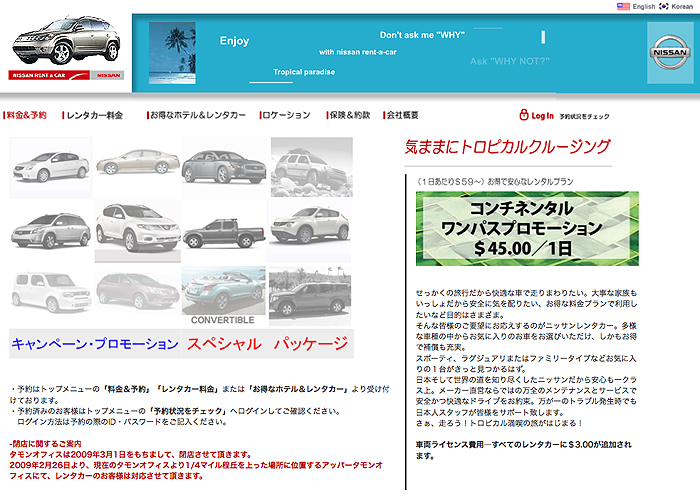Select the teal convertible car thumbnail

point(224,290)
